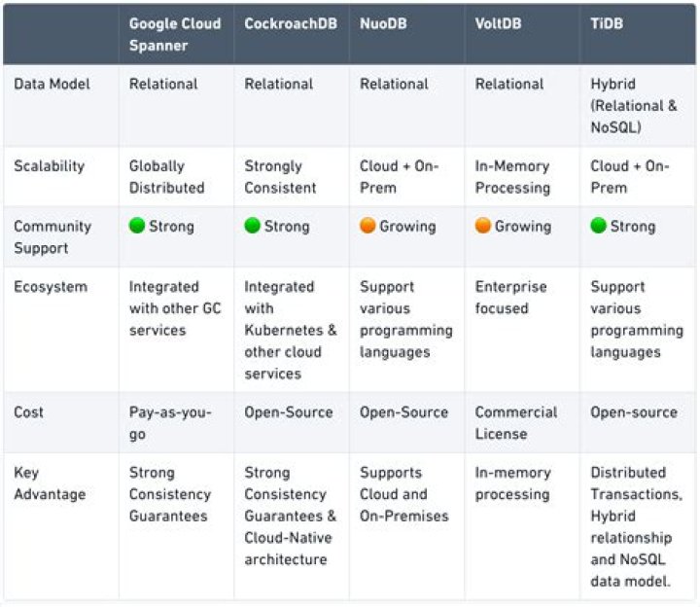Click the Data Model row label
Image resolution: width=700 pixels, height=607 pixels.
pyautogui.click(x=52, y=84)
